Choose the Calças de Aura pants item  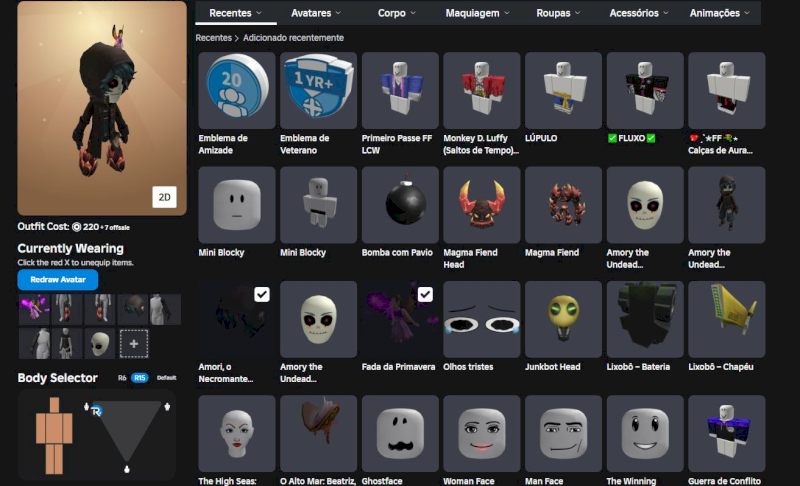727,90
